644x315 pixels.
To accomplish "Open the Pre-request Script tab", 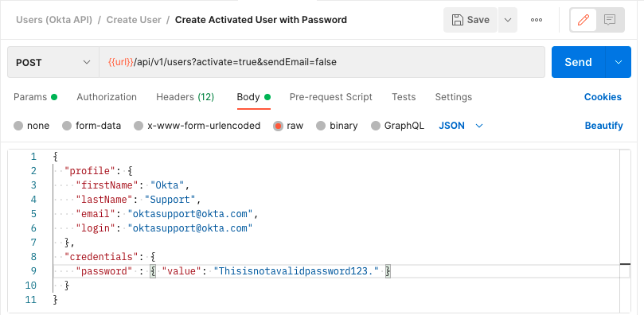I will (x=331, y=97).
